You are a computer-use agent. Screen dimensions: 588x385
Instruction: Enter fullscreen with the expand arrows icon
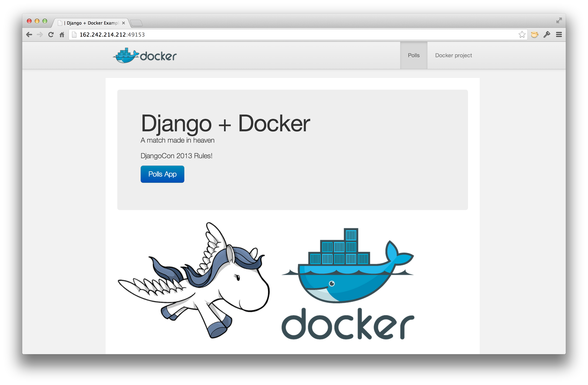point(559,20)
